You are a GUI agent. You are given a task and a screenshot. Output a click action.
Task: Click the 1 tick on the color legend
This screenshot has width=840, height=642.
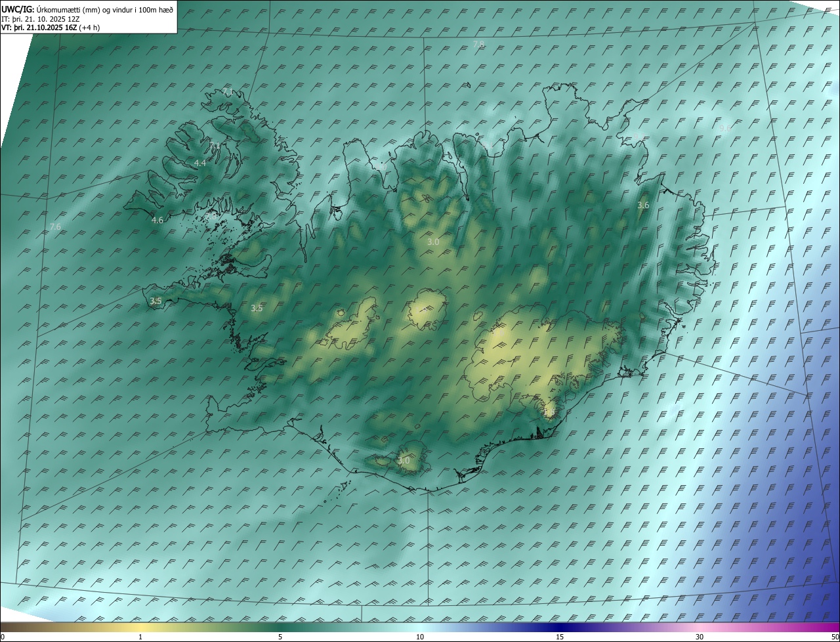click(x=140, y=637)
